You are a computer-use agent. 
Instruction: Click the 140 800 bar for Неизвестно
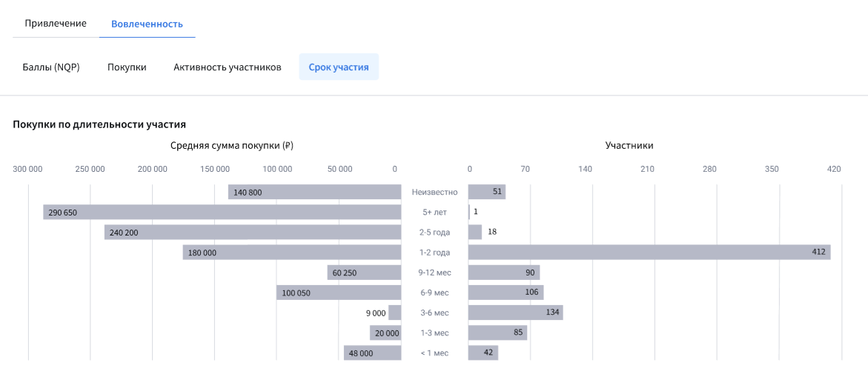[314, 193]
